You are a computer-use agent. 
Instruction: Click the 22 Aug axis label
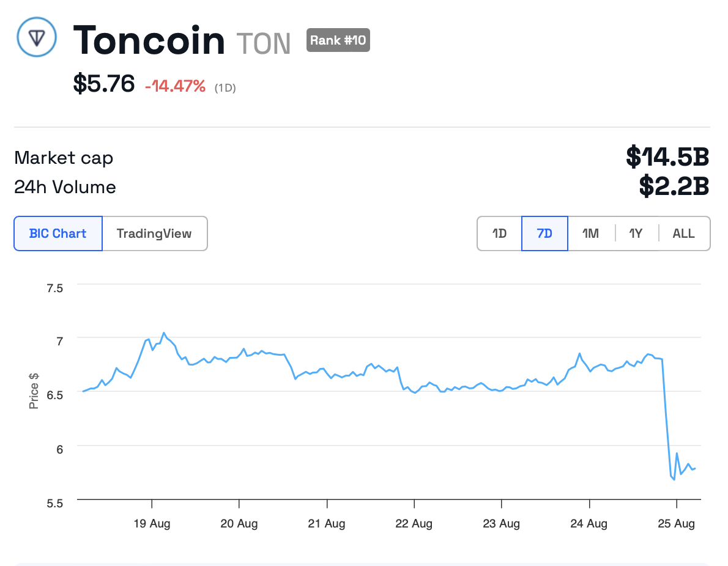(x=414, y=524)
